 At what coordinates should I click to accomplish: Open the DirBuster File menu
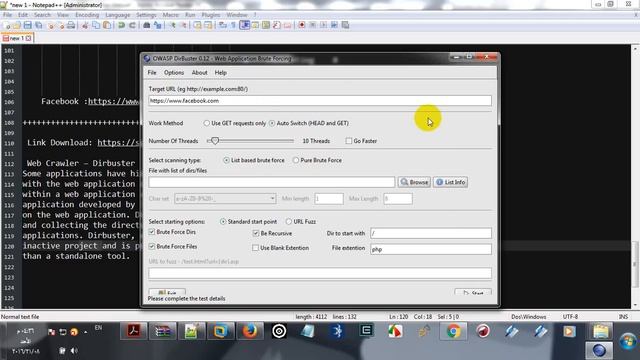(x=152, y=73)
